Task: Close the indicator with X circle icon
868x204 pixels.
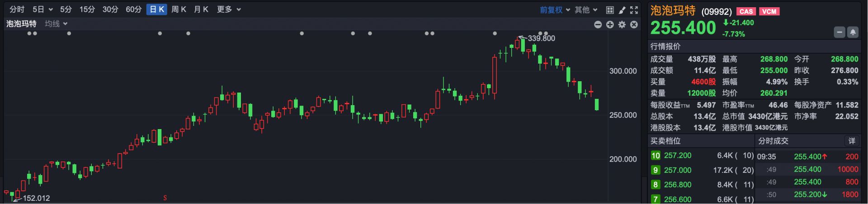Action: tap(634, 24)
